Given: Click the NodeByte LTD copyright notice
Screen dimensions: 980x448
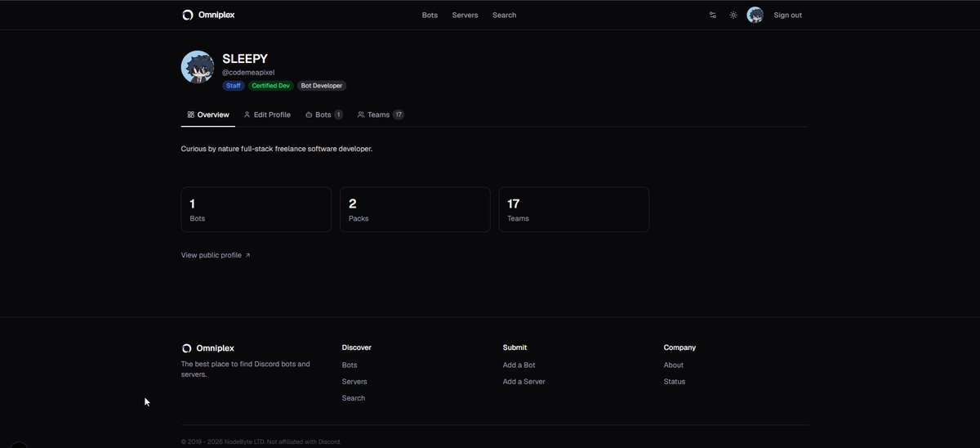Looking at the screenshot, I should (261, 441).
